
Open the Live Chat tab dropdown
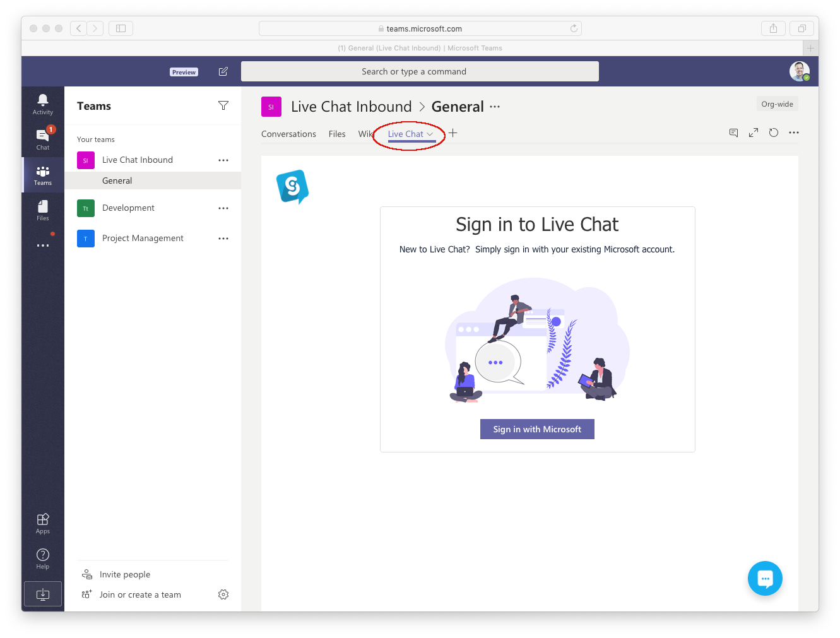coord(430,134)
